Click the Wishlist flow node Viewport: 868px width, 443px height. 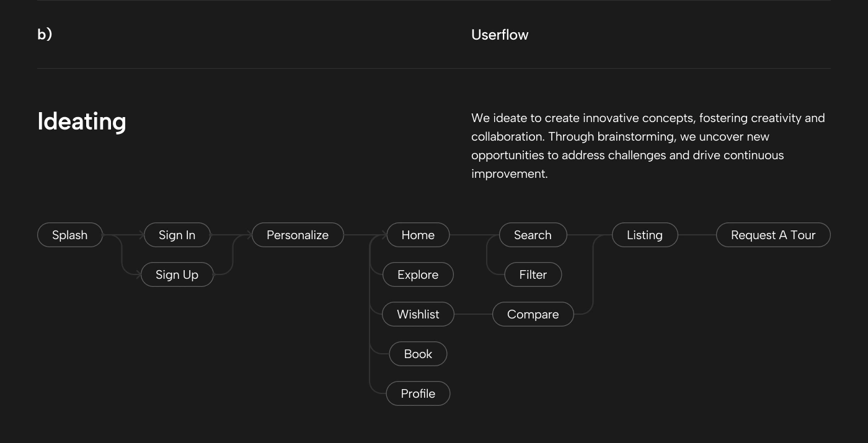point(418,314)
